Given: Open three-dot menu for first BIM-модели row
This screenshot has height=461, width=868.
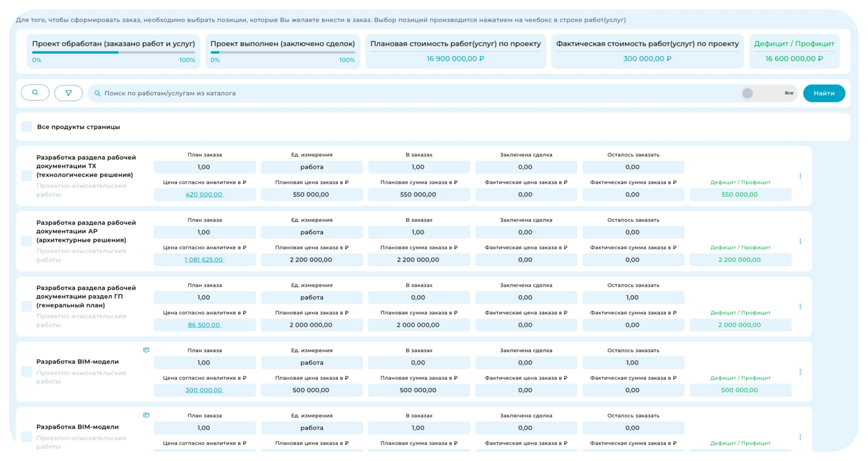Looking at the screenshot, I should [800, 372].
